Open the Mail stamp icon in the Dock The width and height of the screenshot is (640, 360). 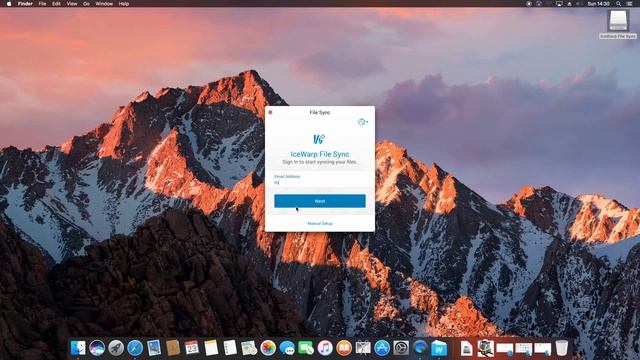click(154, 348)
